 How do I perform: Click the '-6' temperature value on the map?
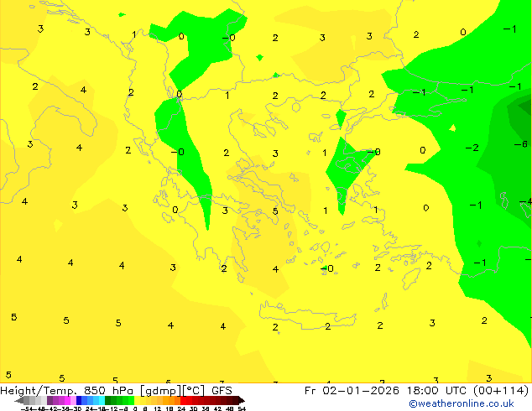coord(521,144)
